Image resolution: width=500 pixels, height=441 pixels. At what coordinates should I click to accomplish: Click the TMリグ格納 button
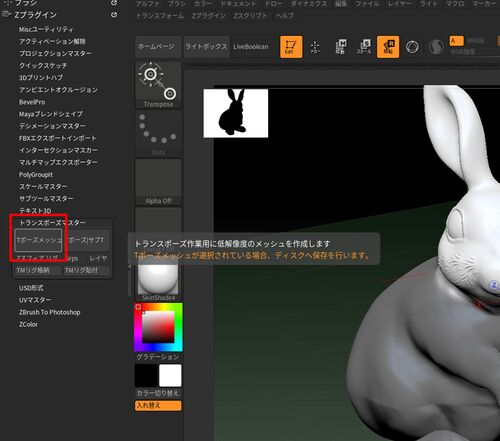click(x=38, y=270)
